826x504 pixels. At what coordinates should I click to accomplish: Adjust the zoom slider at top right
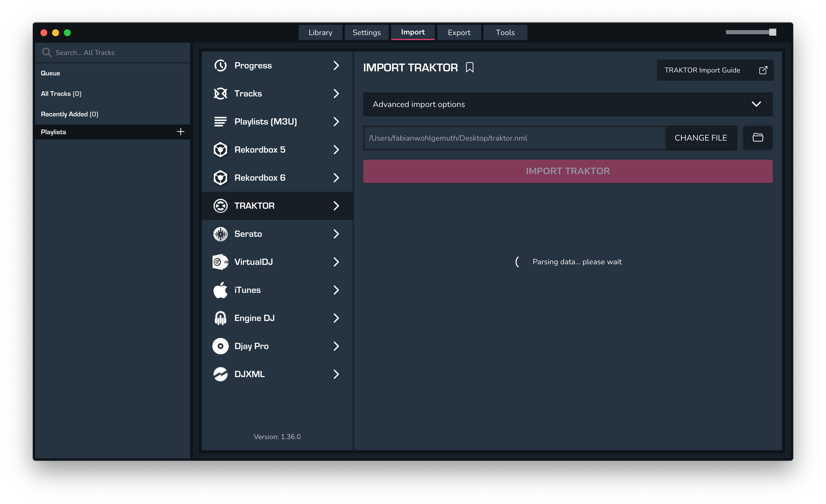pos(772,32)
